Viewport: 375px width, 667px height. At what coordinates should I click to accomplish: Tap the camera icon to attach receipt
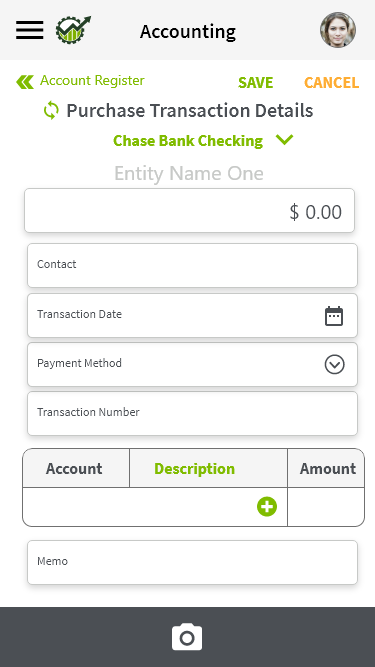(187, 637)
